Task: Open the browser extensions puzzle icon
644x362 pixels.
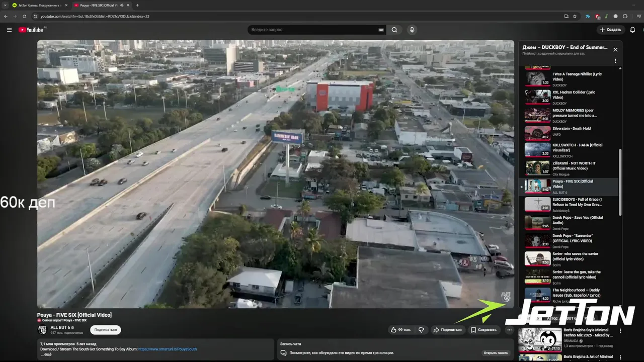Action: point(625,16)
